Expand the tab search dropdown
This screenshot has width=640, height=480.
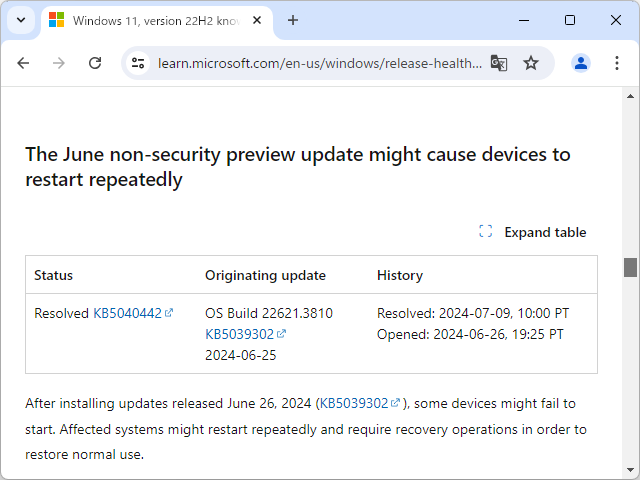pyautogui.click(x=21, y=20)
